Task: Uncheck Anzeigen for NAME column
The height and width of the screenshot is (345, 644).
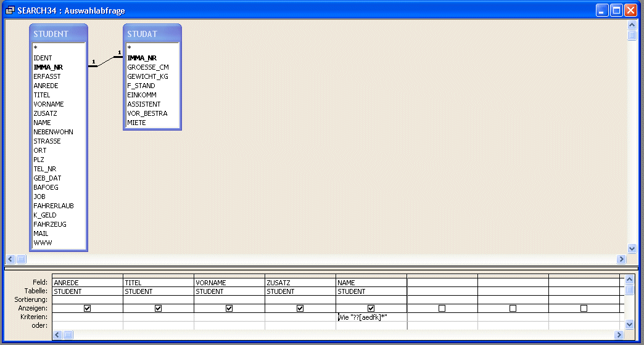Action: pyautogui.click(x=371, y=308)
